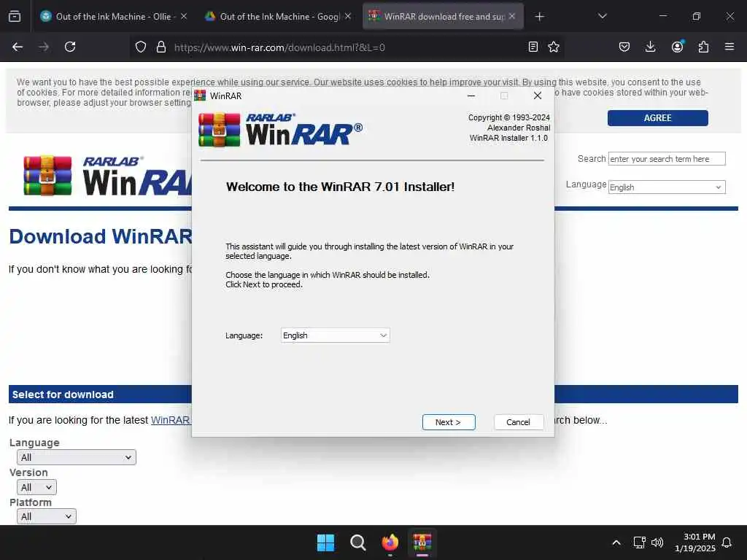Open Pocket save icon in toolbar

tap(624, 47)
